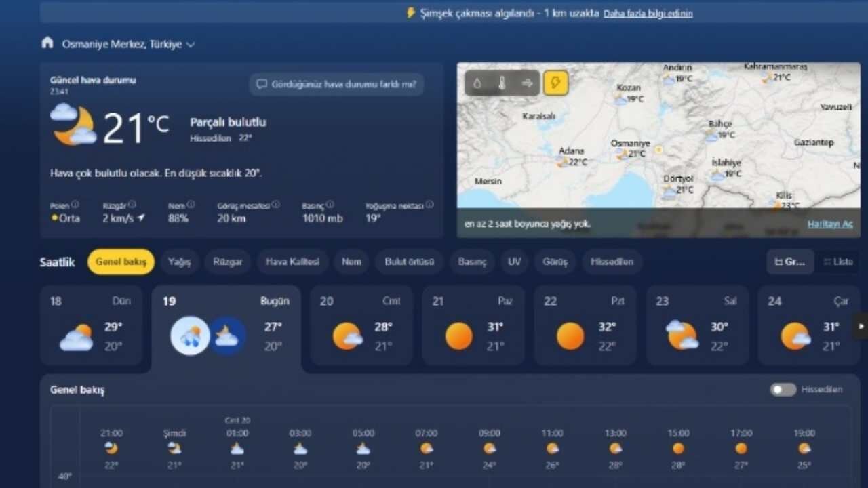
Task: Click the daytime rain icon in Bugün card
Action: 190,335
